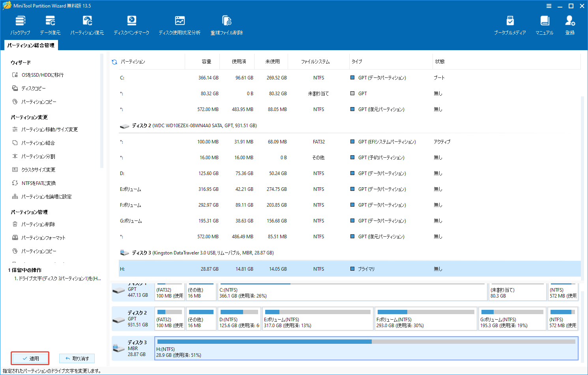The height and width of the screenshot is (375, 588).
Task: Open the ディスクコピー wizard
Action: coord(37,88)
